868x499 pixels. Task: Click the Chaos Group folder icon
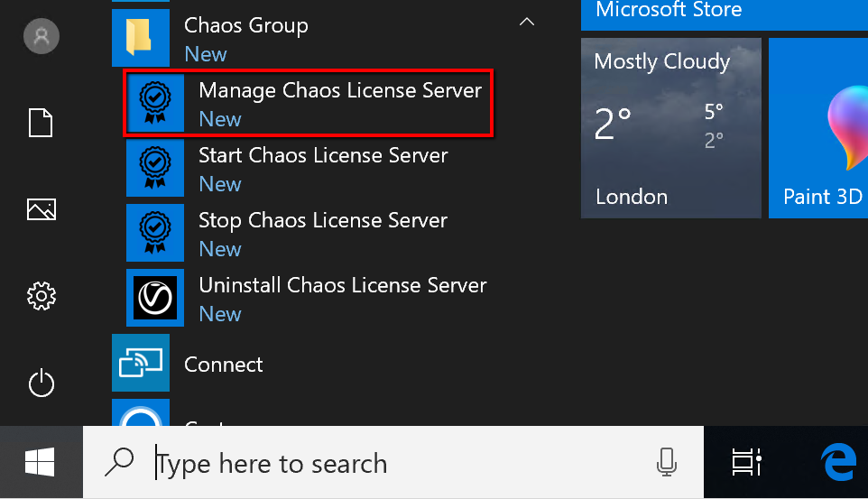[x=141, y=38]
